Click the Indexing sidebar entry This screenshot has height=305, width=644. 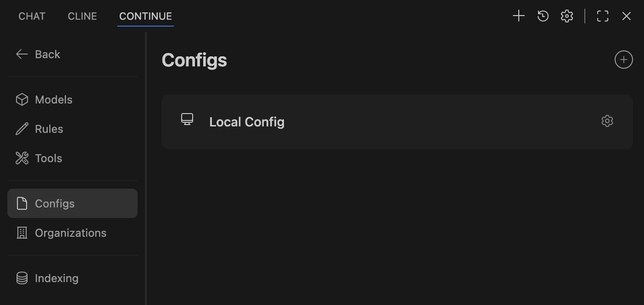tap(56, 278)
